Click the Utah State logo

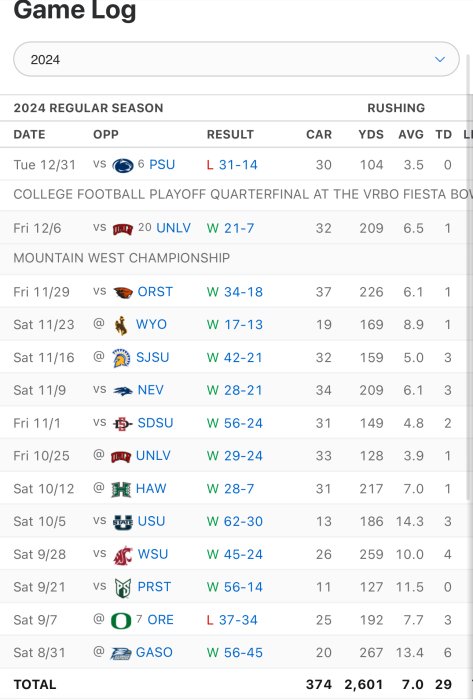[x=123, y=522]
